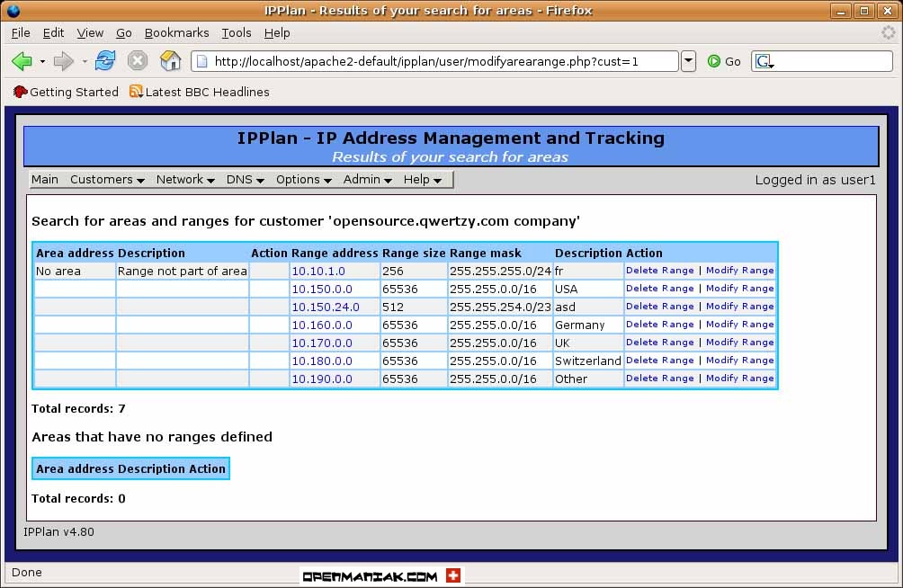The height and width of the screenshot is (588, 903).
Task: Modify Range for the Other row
Action: [740, 378]
